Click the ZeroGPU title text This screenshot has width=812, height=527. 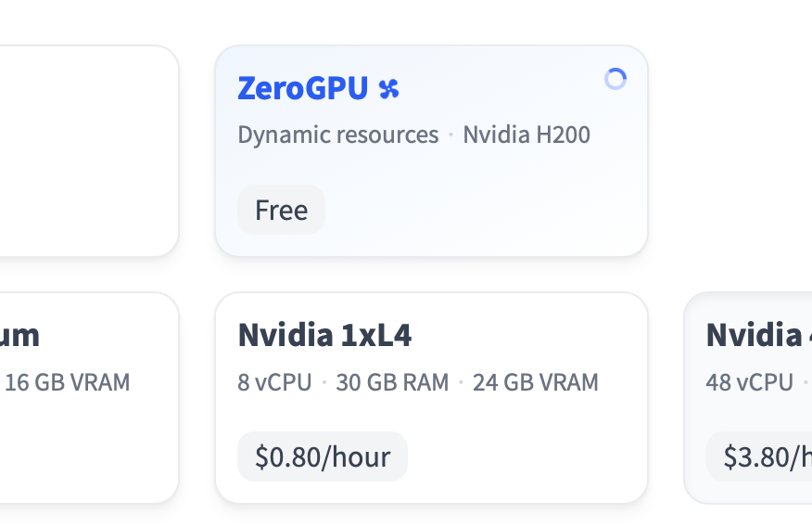(x=304, y=89)
